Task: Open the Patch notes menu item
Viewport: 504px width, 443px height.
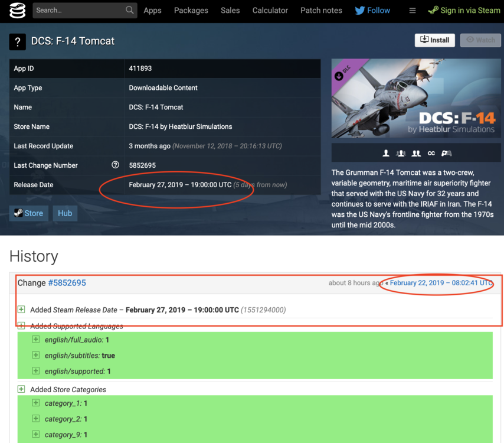Action: click(x=321, y=11)
